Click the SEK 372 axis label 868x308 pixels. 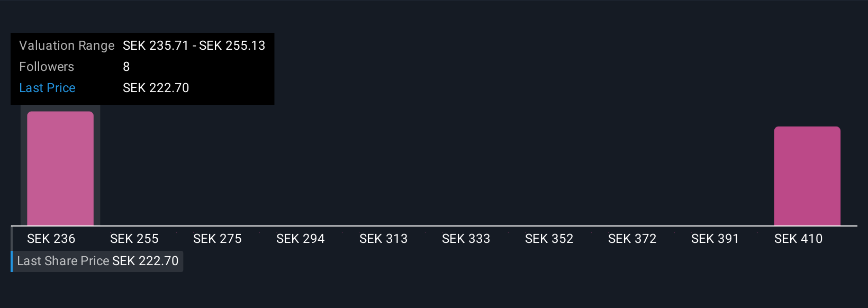632,239
